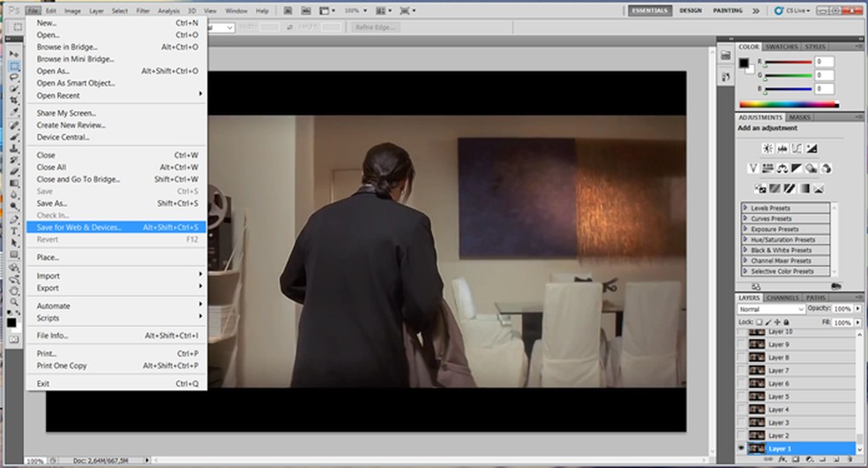Screen dimensions: 868x468
Task: Expand Channel Mixer Presets list
Action: tap(745, 260)
